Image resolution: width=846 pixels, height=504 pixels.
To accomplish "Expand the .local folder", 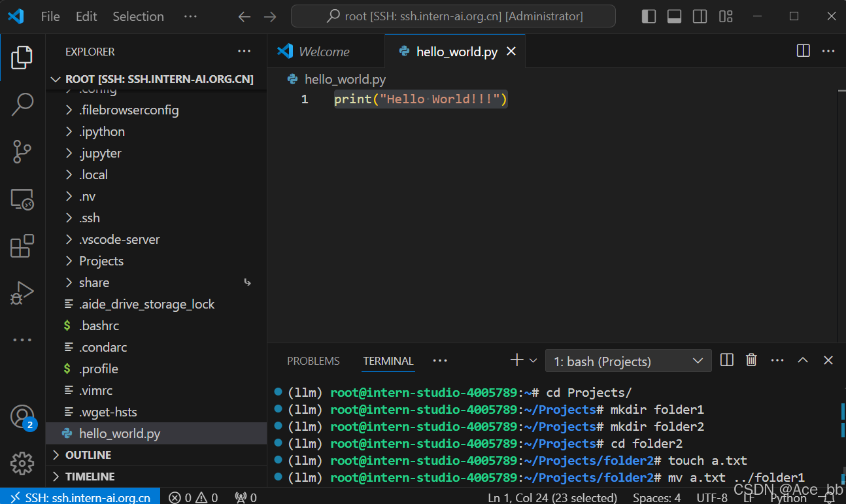I will (156, 175).
